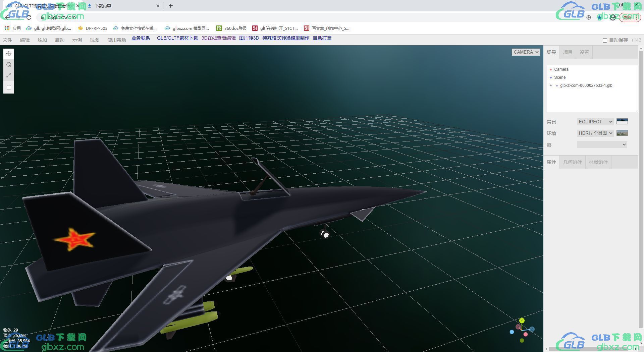Expand the glbxz-com-0000027533-1.glb node
Image resolution: width=644 pixels, height=352 pixels.
(x=550, y=85)
